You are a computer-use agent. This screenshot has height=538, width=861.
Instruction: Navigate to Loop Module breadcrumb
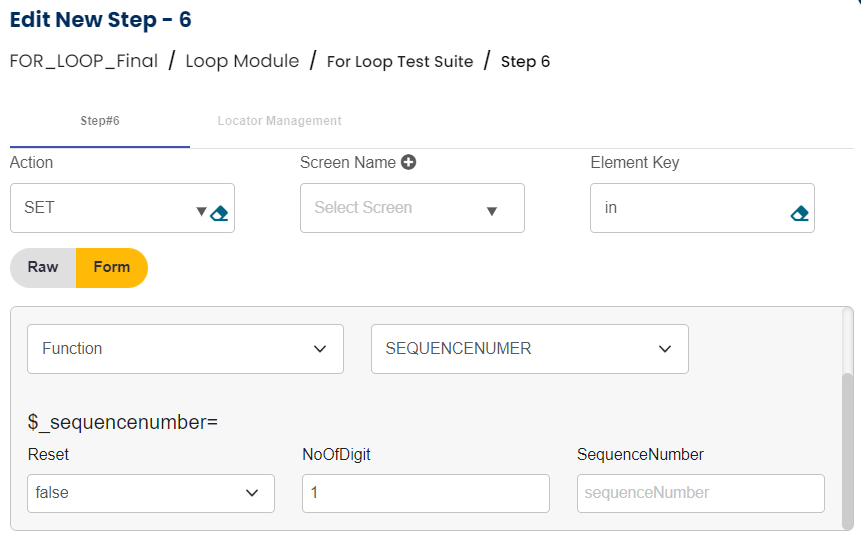(x=242, y=61)
